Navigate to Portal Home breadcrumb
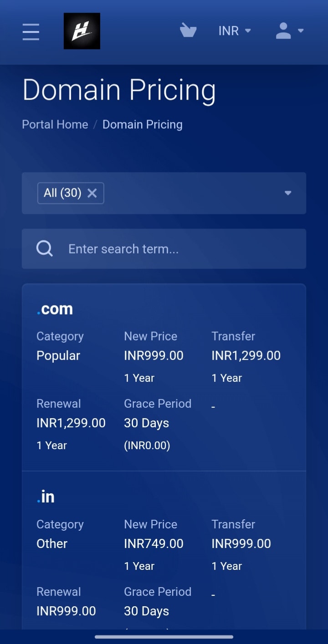The width and height of the screenshot is (328, 644). pos(55,124)
